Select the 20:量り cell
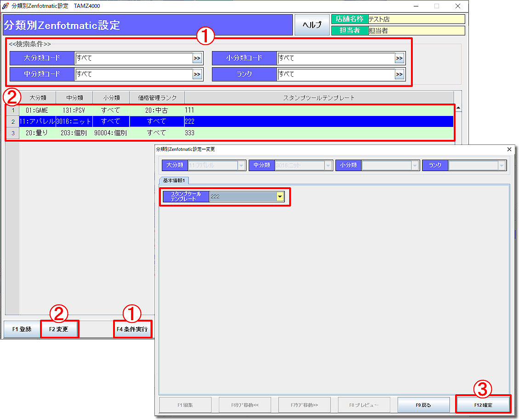Image resolution: width=519 pixels, height=420 pixels. click(x=37, y=133)
